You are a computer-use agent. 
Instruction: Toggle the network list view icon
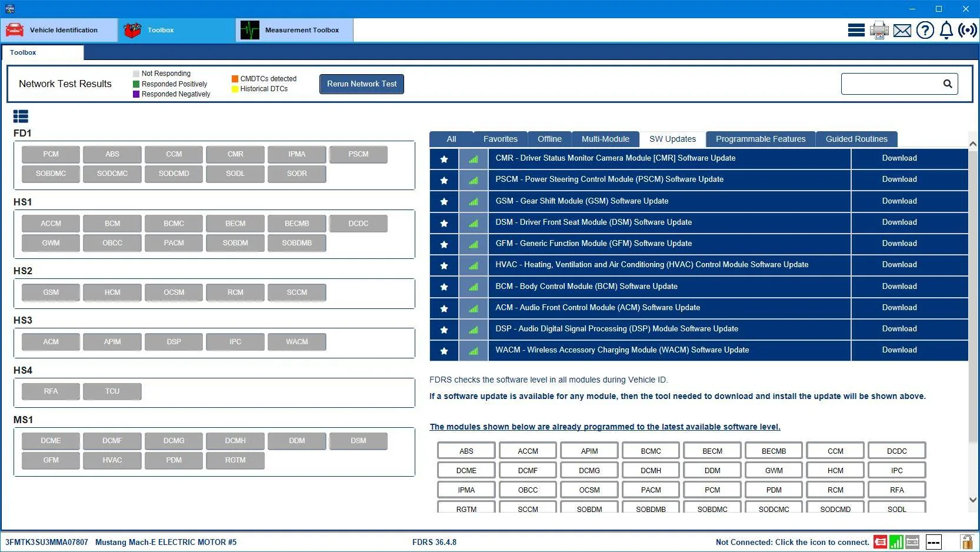(21, 117)
